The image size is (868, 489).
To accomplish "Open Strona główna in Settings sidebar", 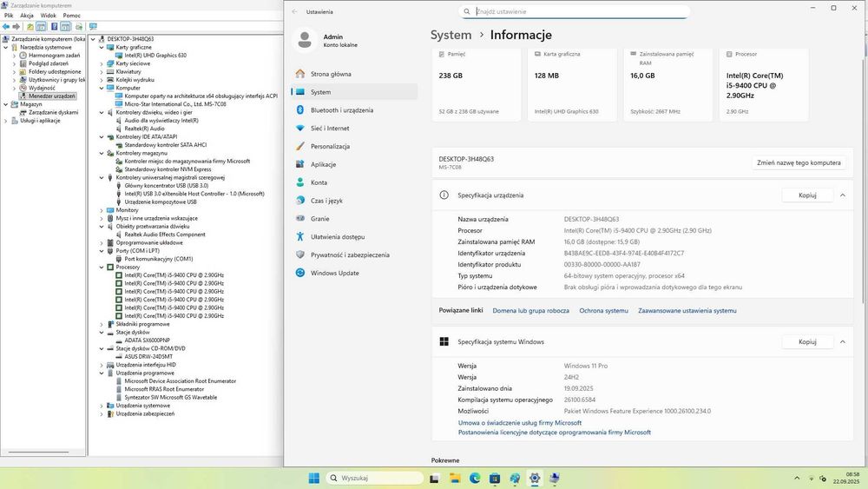I will [x=354, y=74].
